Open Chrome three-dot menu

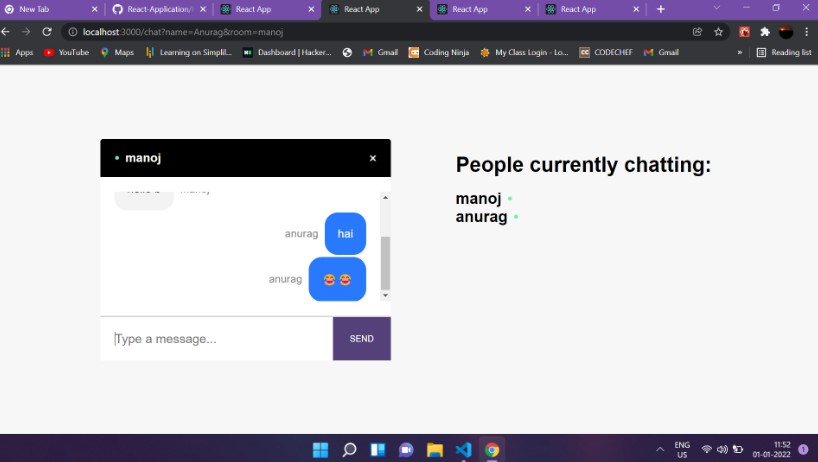807,32
